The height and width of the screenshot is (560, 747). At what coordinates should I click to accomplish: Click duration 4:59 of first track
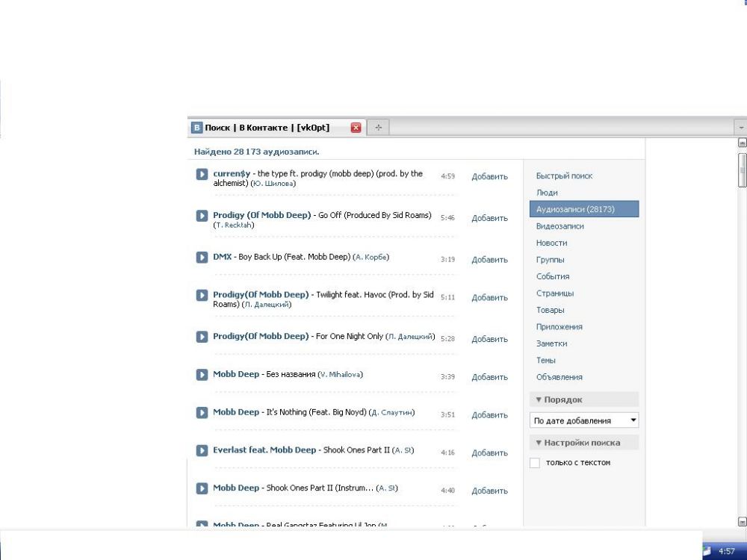(447, 176)
